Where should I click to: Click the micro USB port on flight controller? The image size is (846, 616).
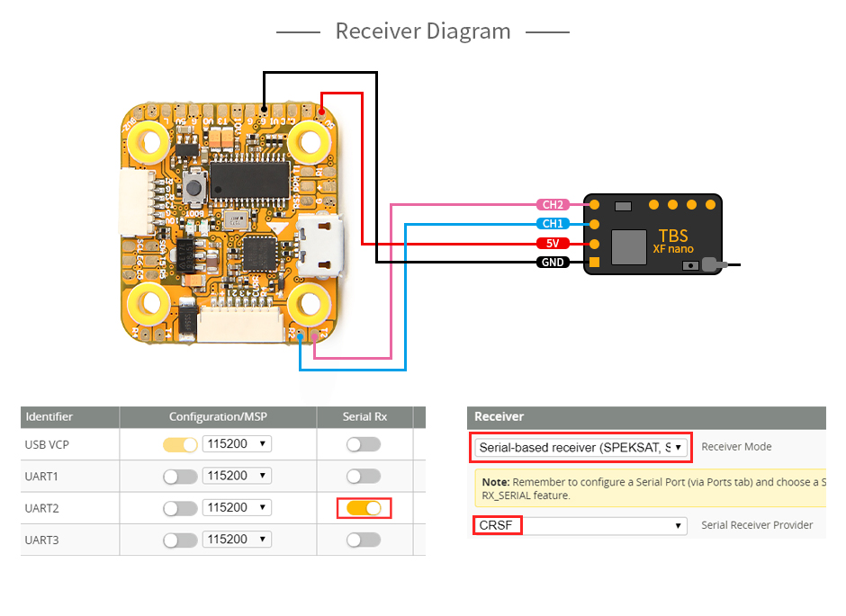coord(319,246)
